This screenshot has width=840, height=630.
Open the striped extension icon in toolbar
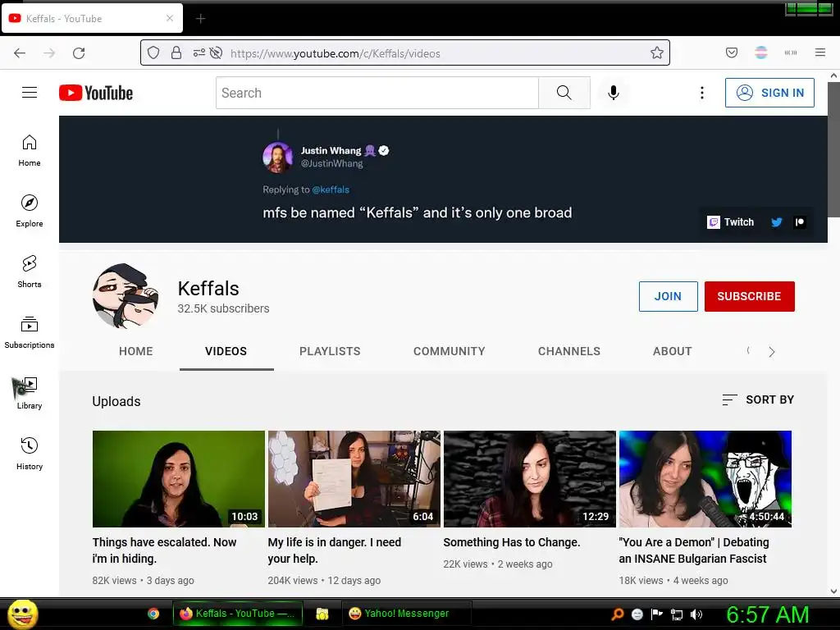click(761, 52)
